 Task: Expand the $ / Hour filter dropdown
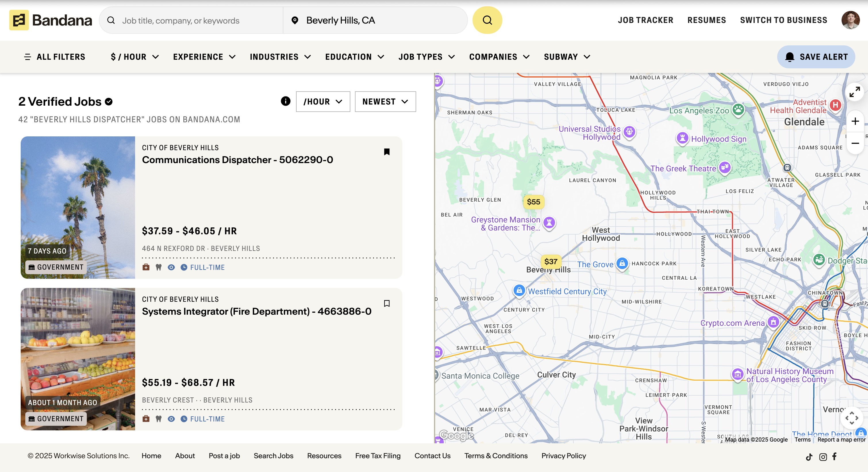135,57
